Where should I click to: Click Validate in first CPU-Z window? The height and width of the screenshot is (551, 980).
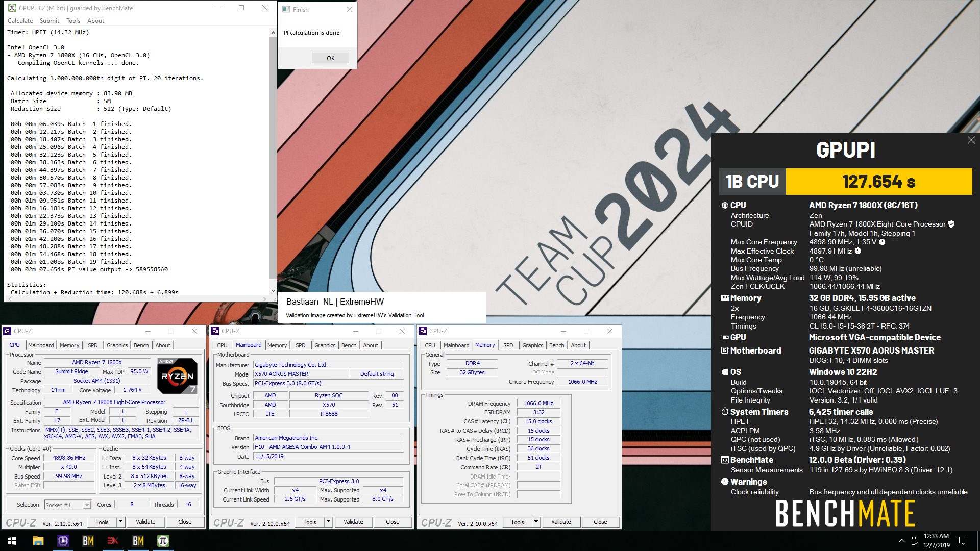[145, 522]
